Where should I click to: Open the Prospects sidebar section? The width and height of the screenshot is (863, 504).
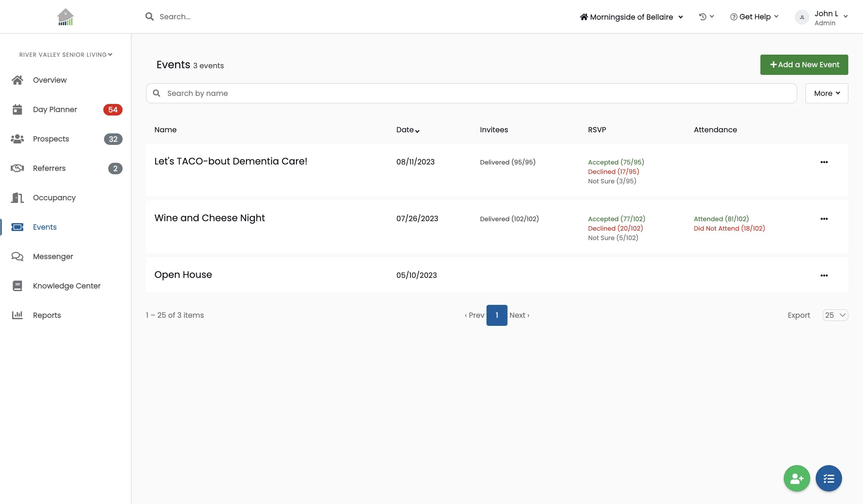51,139
